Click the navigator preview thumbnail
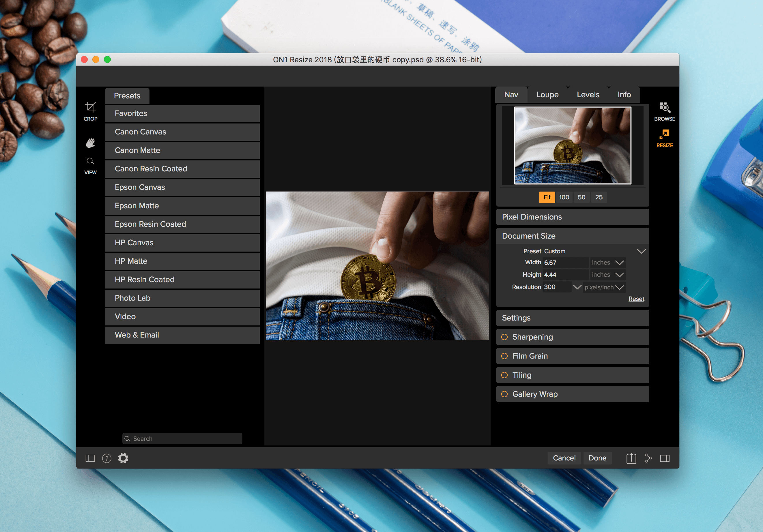763x532 pixels. coord(572,145)
